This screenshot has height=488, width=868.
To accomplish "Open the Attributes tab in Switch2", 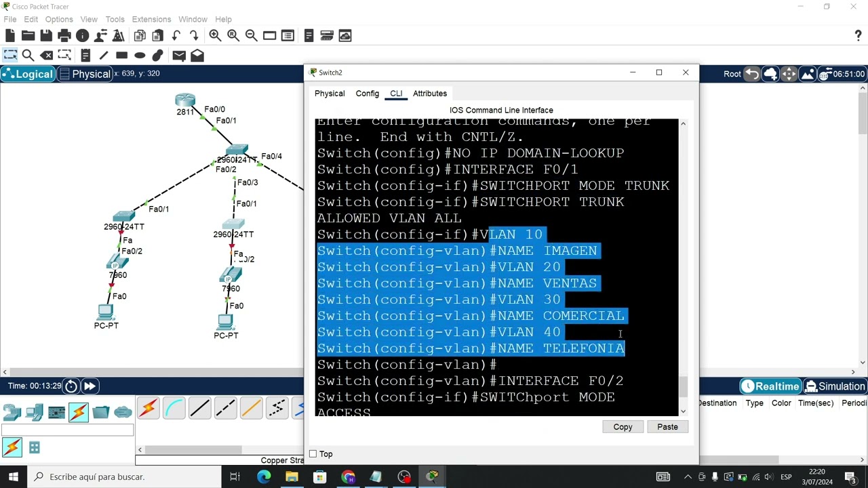I will point(430,94).
